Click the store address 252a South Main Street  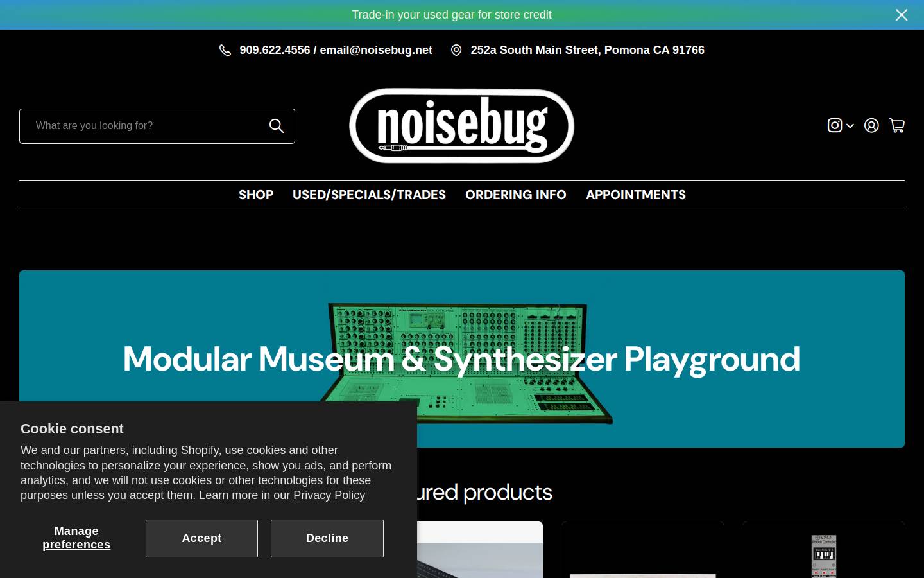588,50
